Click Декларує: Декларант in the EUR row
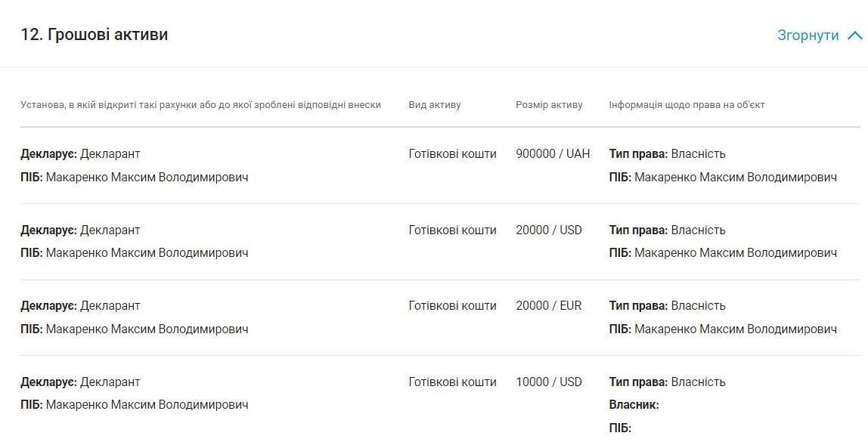 (x=80, y=306)
